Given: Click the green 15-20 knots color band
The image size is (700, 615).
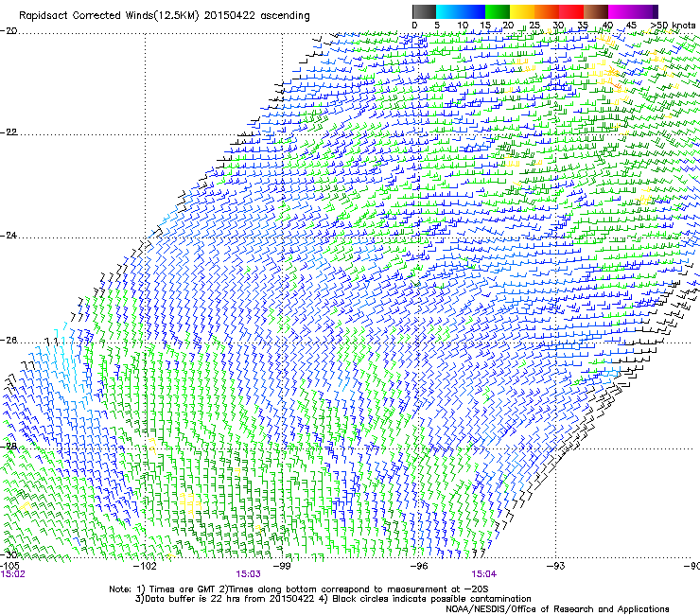Looking at the screenshot, I should pos(498,11).
